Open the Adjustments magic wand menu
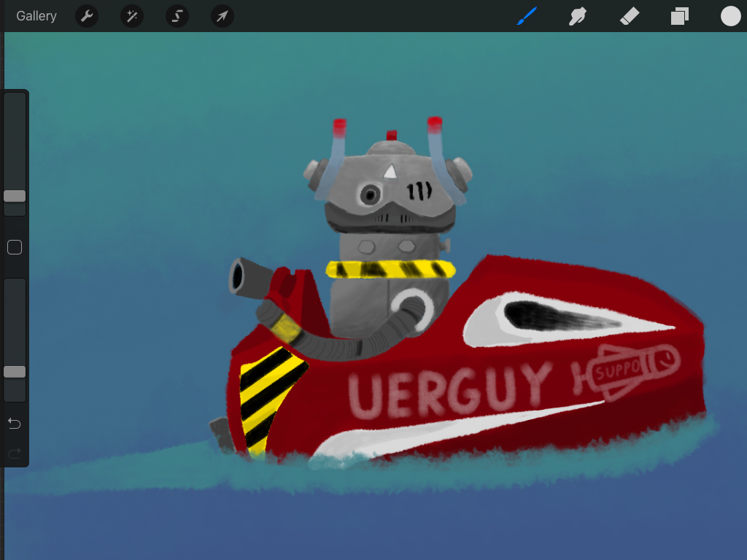The image size is (747, 560). [x=132, y=16]
